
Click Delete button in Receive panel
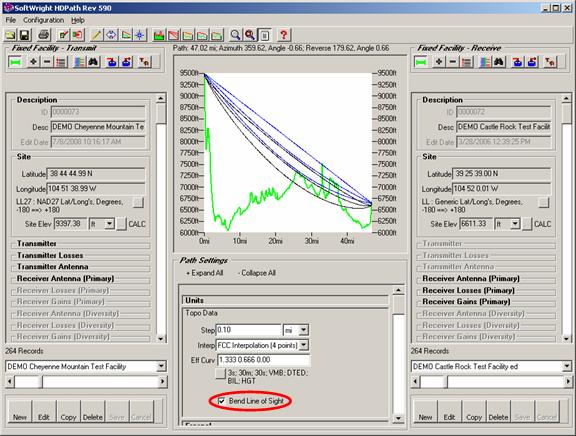[x=498, y=412]
